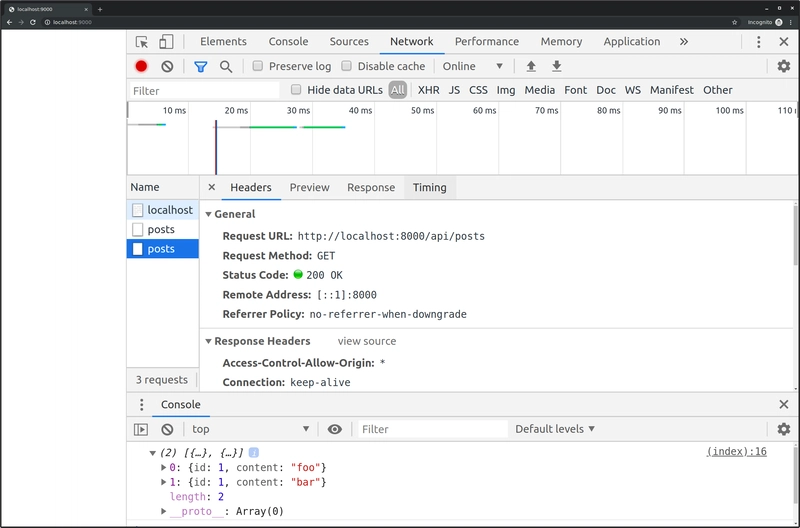800x528 pixels.
Task: Bookmark this page star icon
Action: pos(735,22)
